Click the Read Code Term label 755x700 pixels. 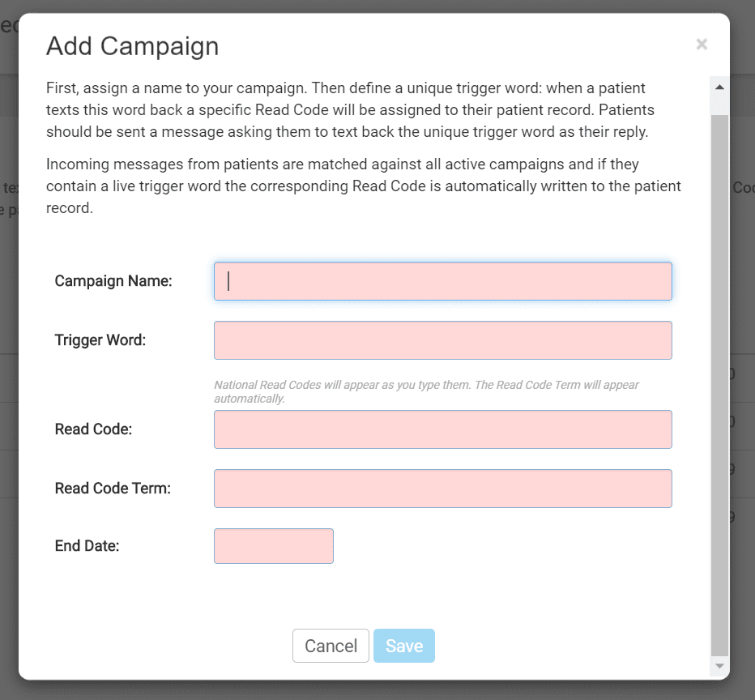click(113, 489)
